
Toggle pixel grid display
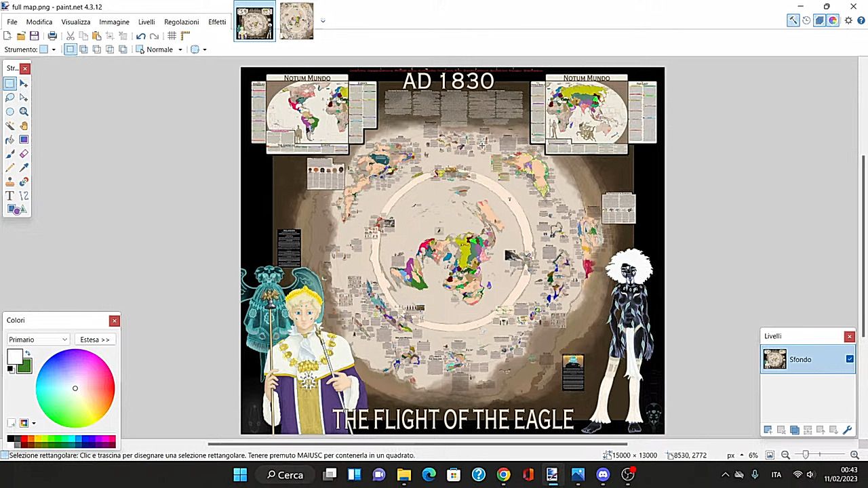(172, 36)
